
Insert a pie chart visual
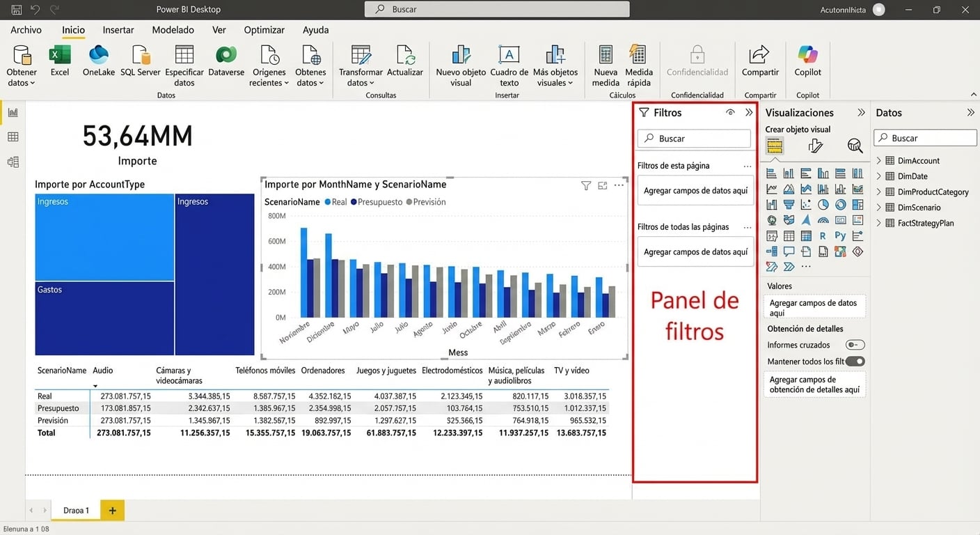pos(823,204)
